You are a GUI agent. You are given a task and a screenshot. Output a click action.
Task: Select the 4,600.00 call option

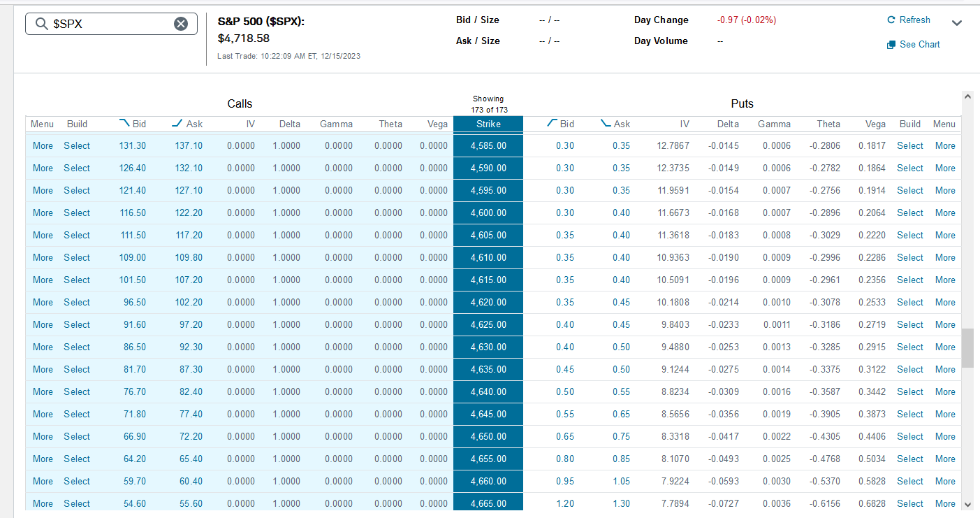click(76, 213)
